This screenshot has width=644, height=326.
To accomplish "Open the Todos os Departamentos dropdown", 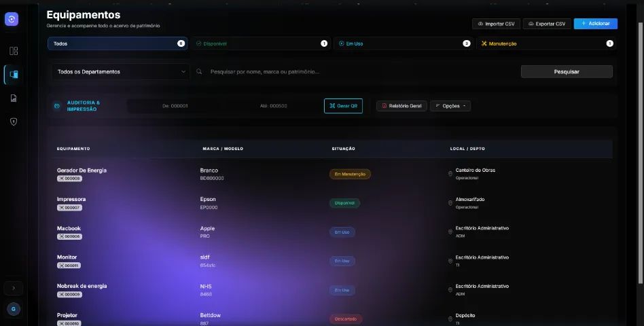I will [x=121, y=71].
